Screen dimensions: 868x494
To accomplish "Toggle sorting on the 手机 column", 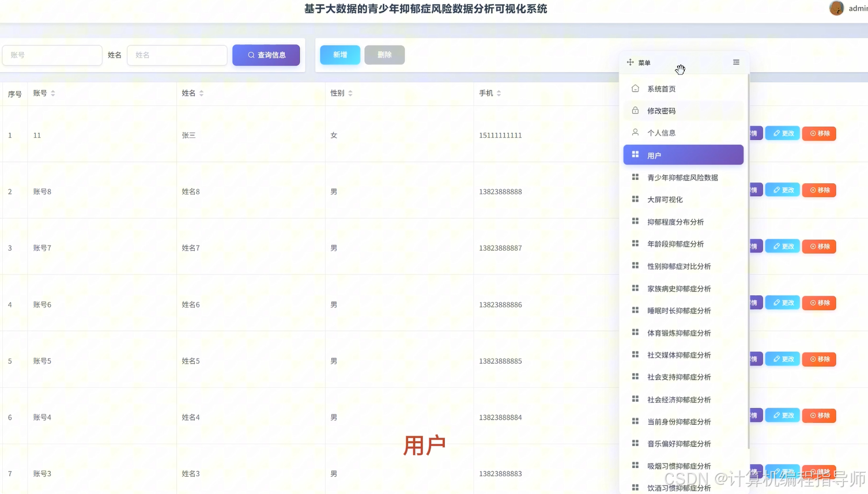I will click(x=499, y=93).
